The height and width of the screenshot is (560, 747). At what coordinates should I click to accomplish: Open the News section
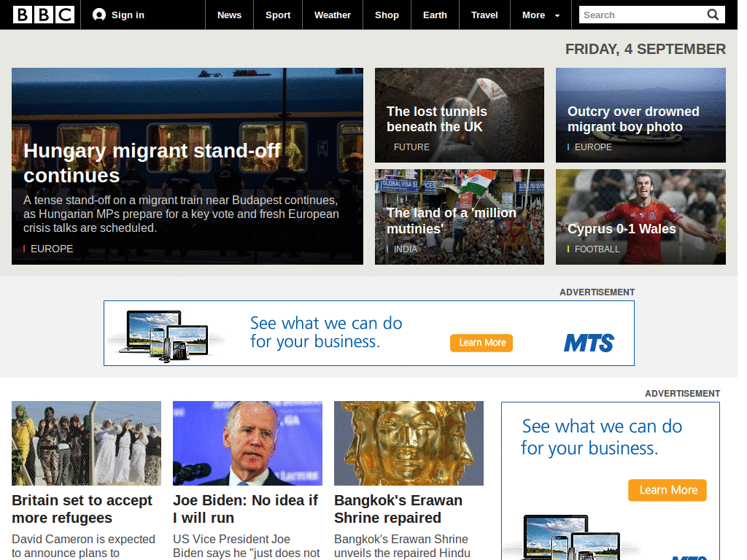point(229,15)
